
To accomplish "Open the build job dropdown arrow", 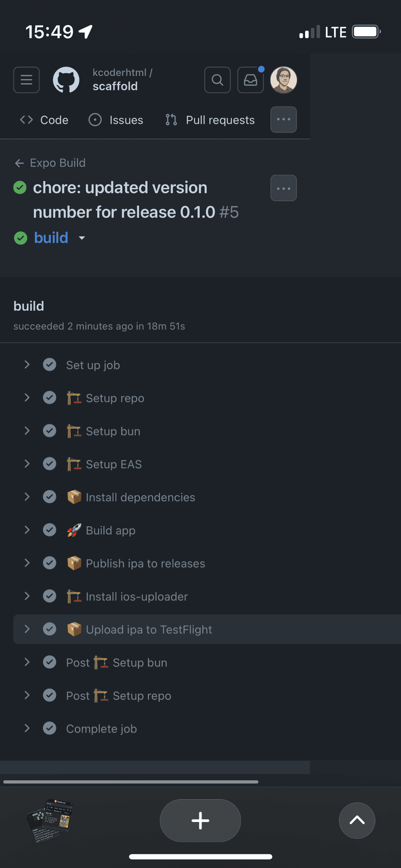I will point(82,238).
